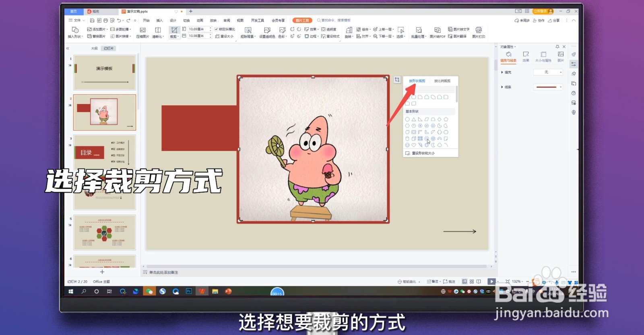644x335 pixels.
Task: Click the 线条 red line color swatch
Action: [546, 87]
